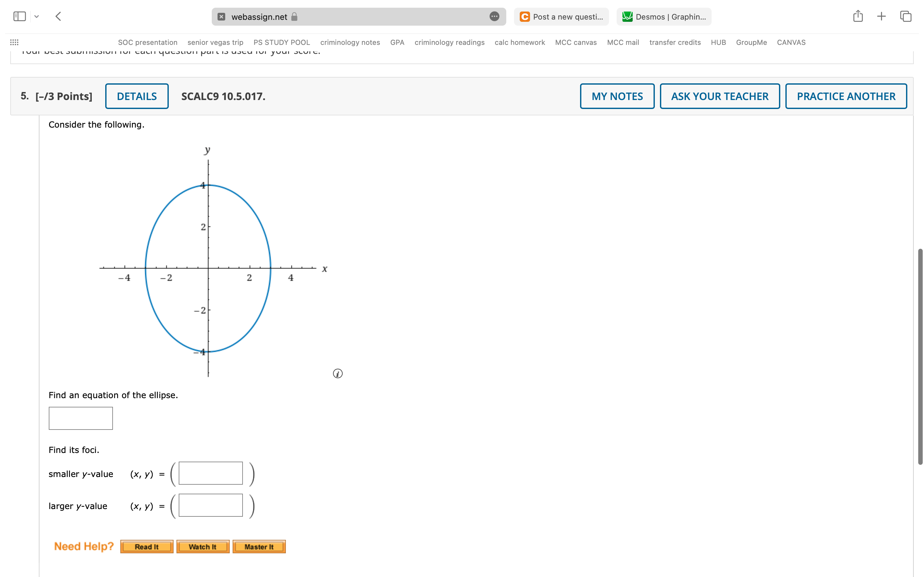Click PRACTICE ANOTHER for a new version

point(846,96)
